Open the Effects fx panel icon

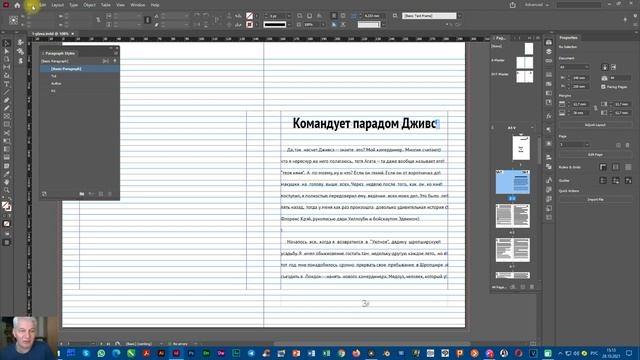coord(549,116)
